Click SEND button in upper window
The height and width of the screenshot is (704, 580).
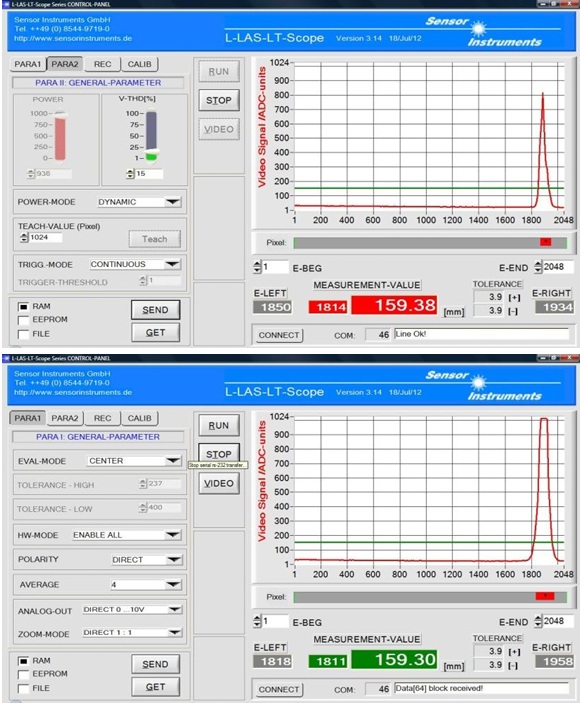pos(155,310)
